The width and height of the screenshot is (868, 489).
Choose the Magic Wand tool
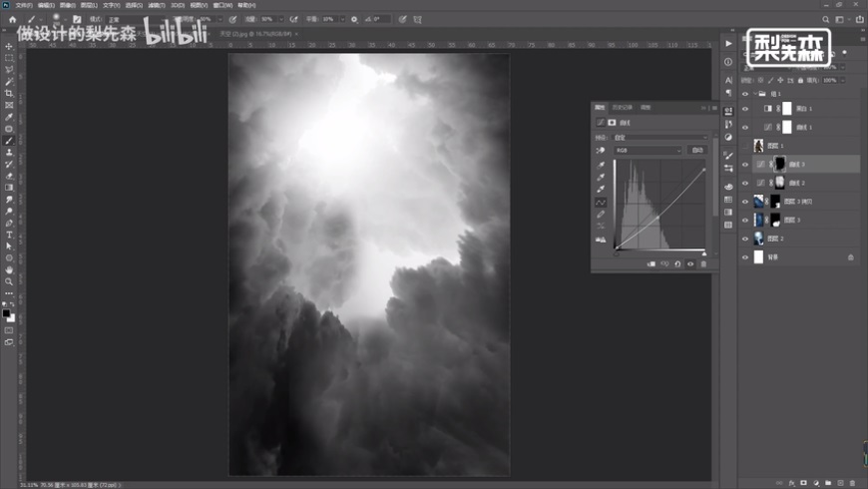[9, 82]
